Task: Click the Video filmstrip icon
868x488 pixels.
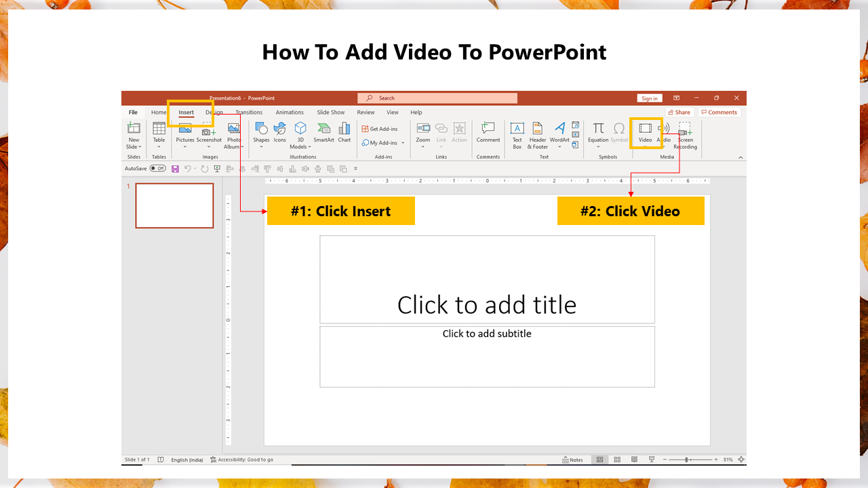Action: 645,128
